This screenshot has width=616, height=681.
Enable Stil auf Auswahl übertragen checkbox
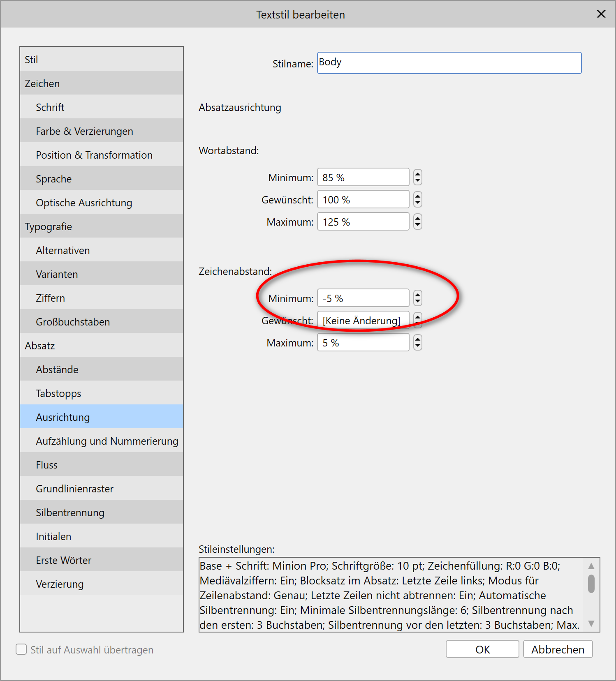[21, 649]
